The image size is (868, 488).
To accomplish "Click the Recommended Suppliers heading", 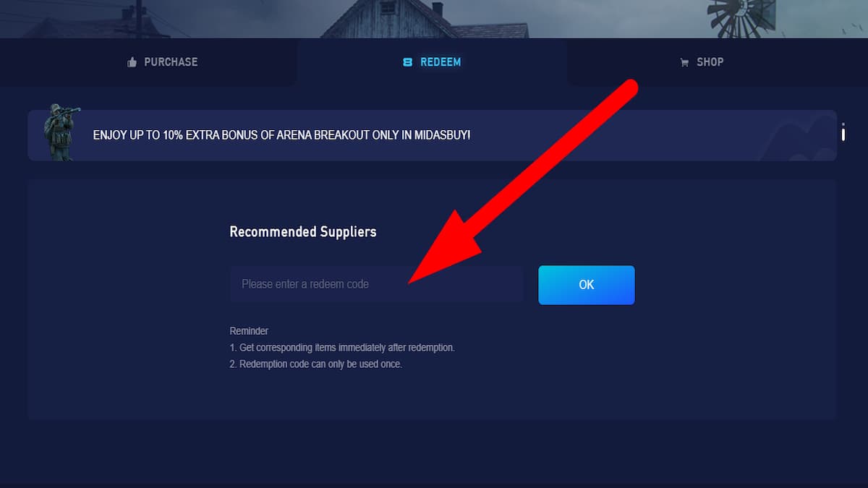I will tap(303, 232).
